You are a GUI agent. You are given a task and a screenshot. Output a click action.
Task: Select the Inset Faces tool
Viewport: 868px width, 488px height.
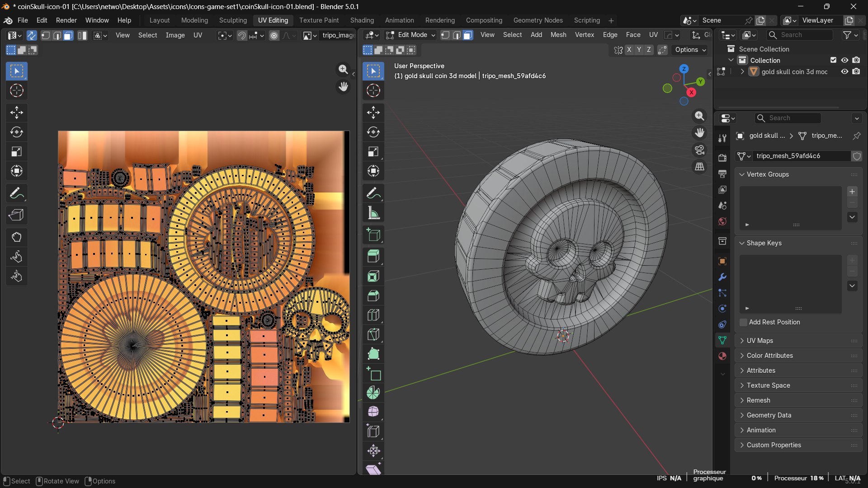click(373, 276)
